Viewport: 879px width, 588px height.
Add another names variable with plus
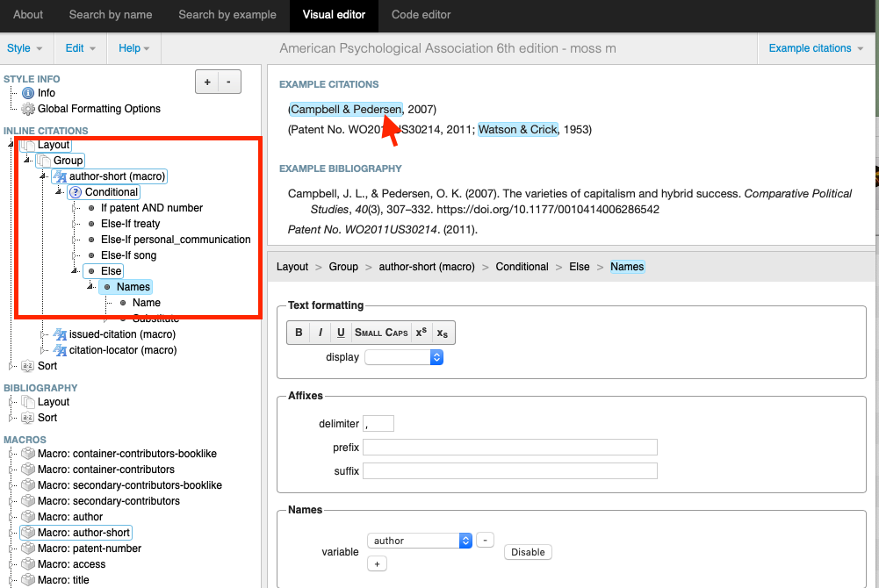tap(378, 564)
